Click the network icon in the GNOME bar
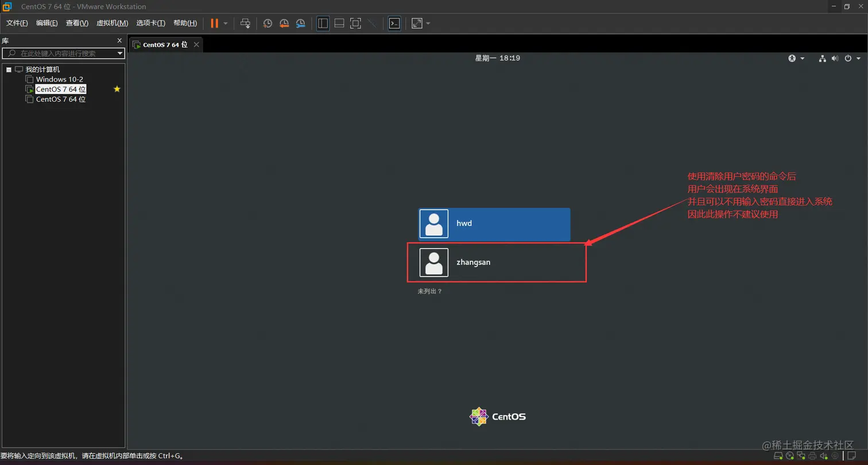 (822, 58)
